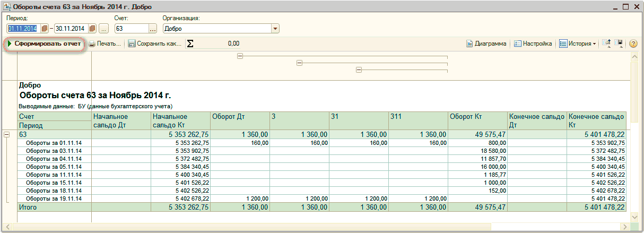Open the Диаграмма chart view
This screenshot has width=644, height=233.
point(486,44)
